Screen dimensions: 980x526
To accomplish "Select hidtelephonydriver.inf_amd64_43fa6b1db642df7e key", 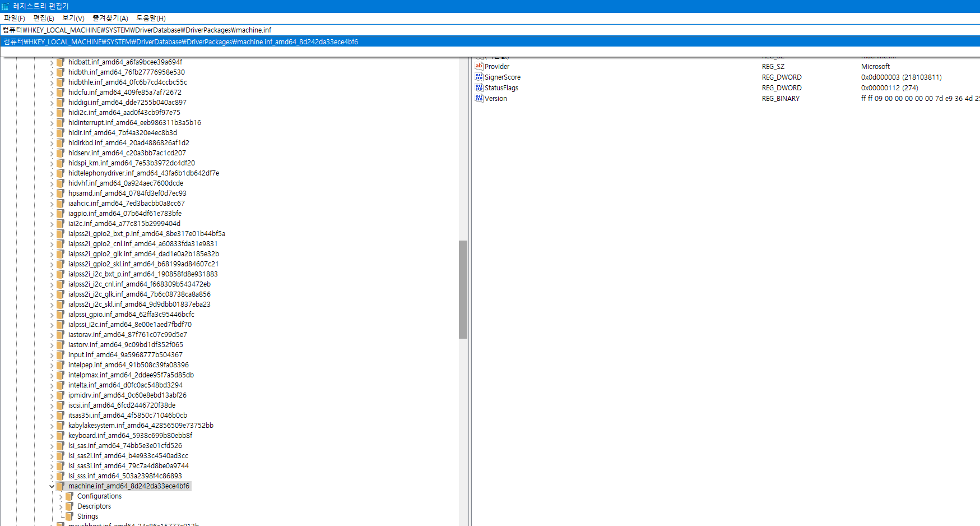I will pos(143,173).
